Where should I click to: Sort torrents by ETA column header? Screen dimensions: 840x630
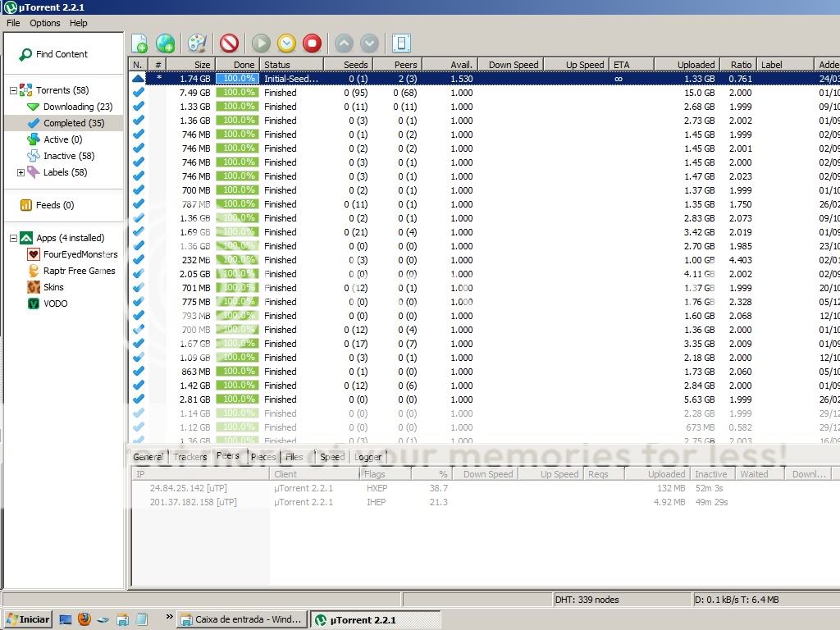pos(632,65)
